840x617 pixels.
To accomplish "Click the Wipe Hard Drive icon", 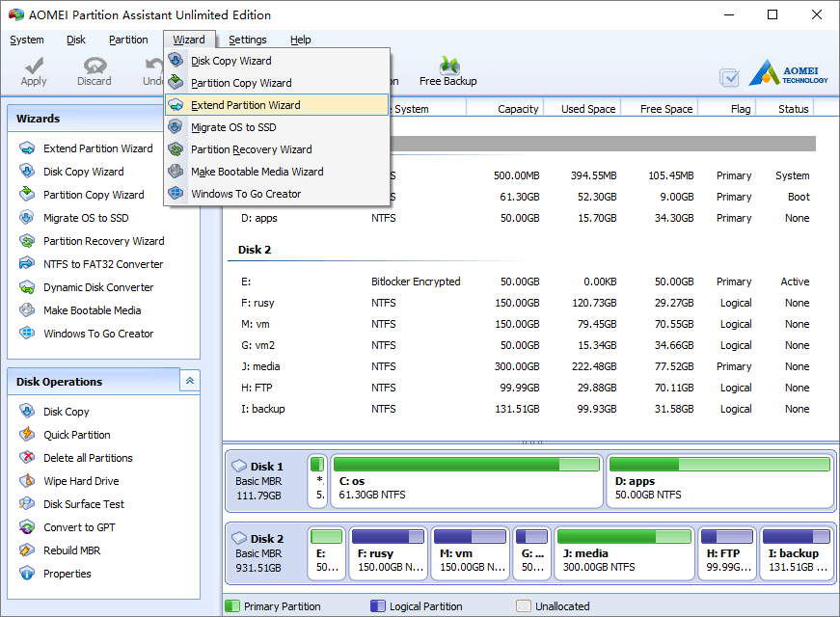I will (x=27, y=481).
